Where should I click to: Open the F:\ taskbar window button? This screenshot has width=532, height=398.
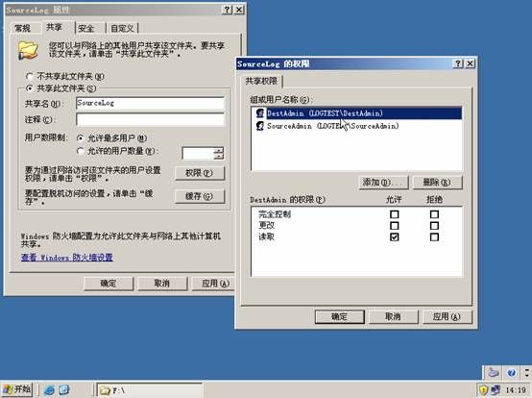pos(149,390)
